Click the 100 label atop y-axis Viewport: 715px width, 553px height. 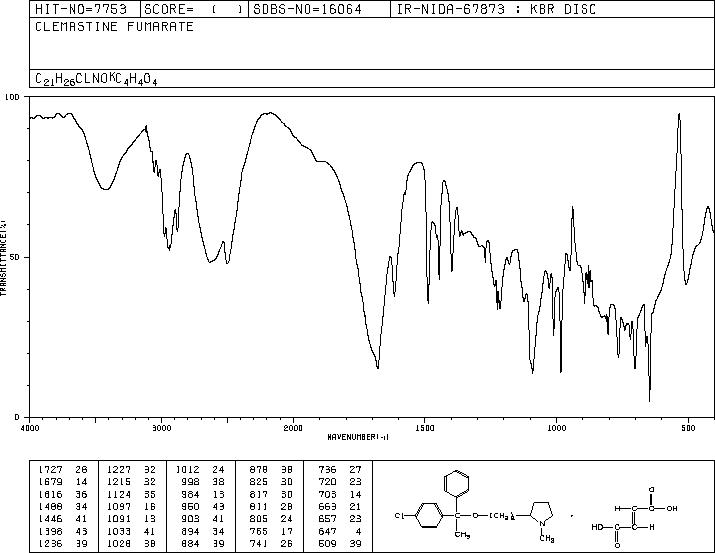point(12,97)
